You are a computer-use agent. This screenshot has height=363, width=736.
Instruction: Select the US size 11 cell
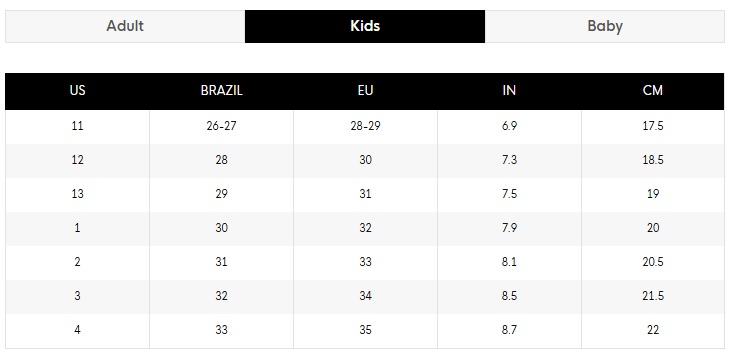tap(77, 127)
